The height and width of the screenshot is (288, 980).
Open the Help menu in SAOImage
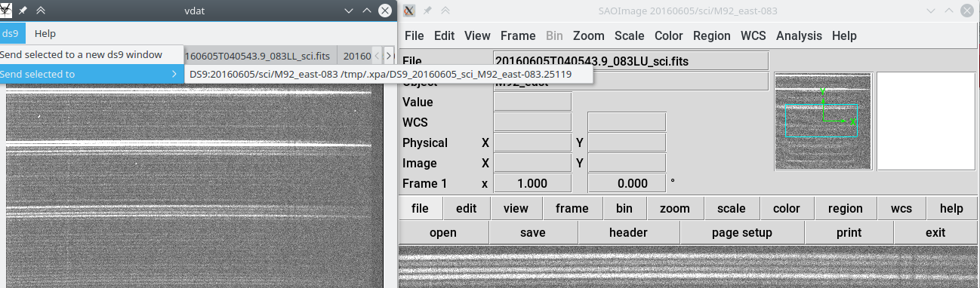[x=844, y=35]
